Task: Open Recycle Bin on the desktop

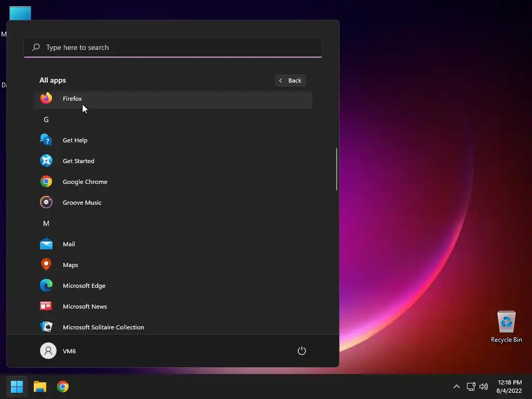Action: tap(506, 327)
